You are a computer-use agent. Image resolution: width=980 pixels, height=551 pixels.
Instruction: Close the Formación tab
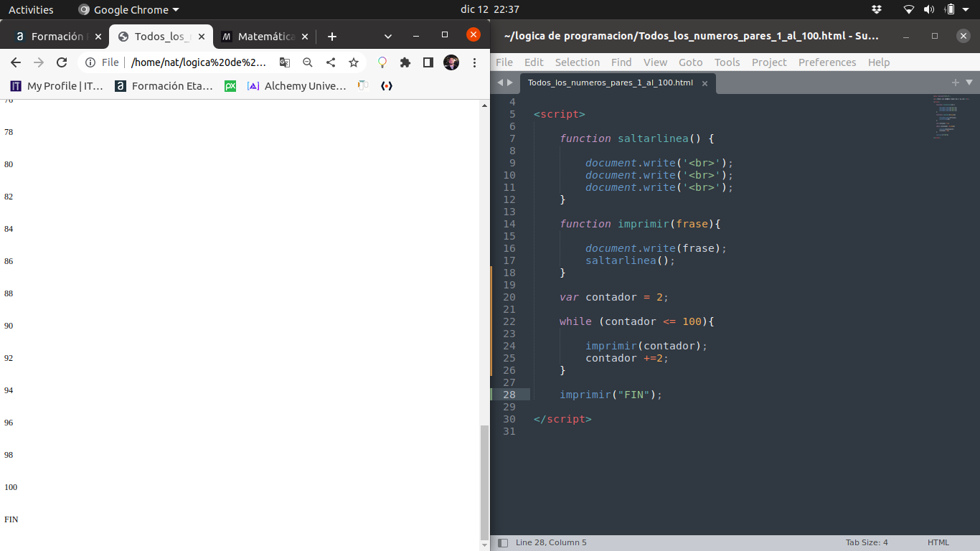(x=97, y=37)
